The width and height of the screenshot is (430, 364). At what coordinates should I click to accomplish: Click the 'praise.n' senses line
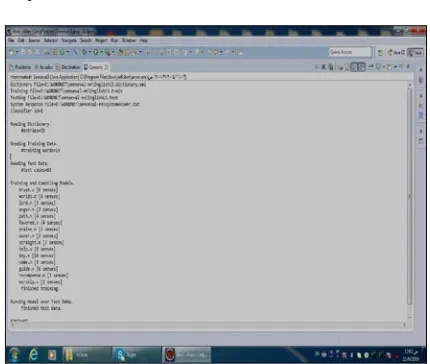pyautogui.click(x=39, y=229)
